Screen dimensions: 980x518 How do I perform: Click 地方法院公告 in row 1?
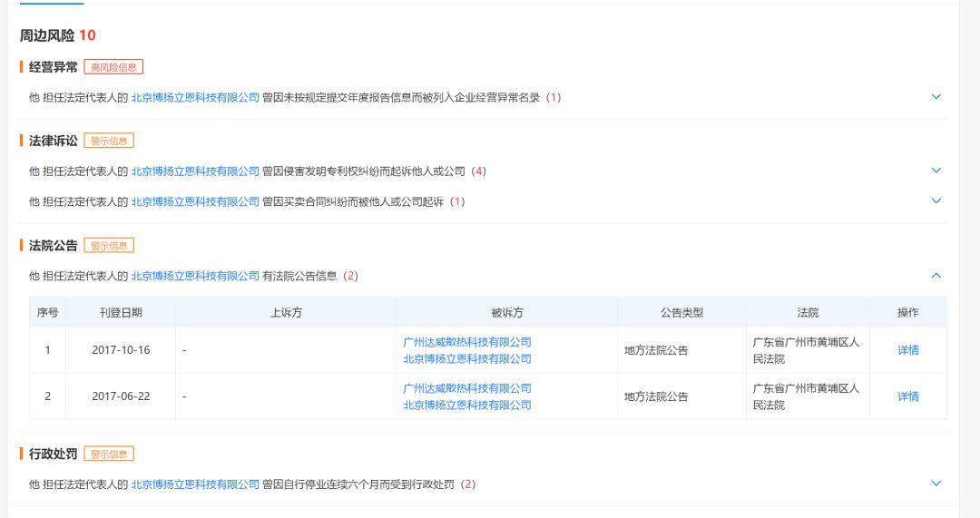click(x=656, y=350)
